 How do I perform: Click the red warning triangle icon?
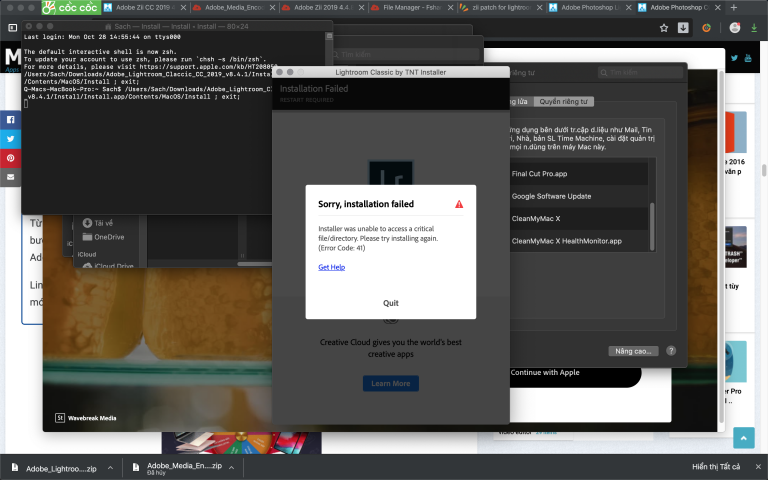pos(459,204)
